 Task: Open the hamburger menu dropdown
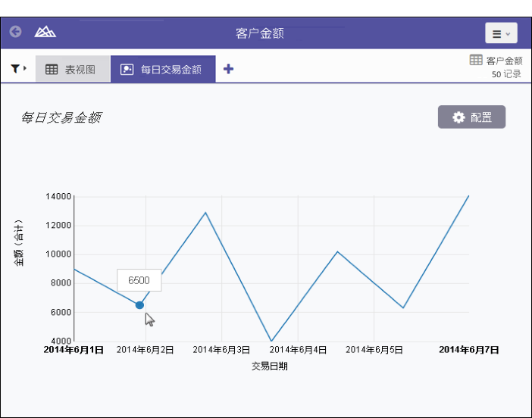(501, 33)
